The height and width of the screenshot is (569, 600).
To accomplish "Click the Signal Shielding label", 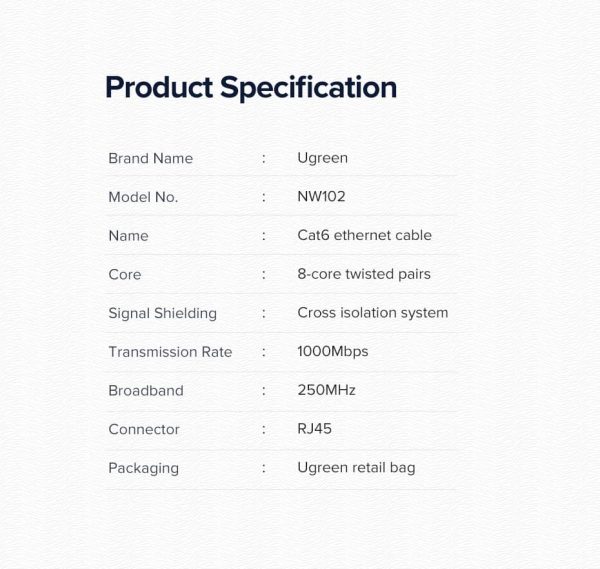I will coord(162,313).
